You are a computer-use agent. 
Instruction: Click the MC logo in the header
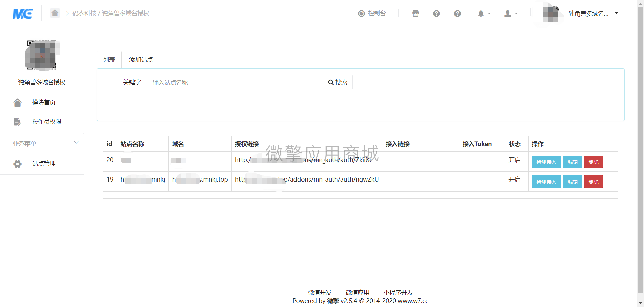pyautogui.click(x=22, y=13)
